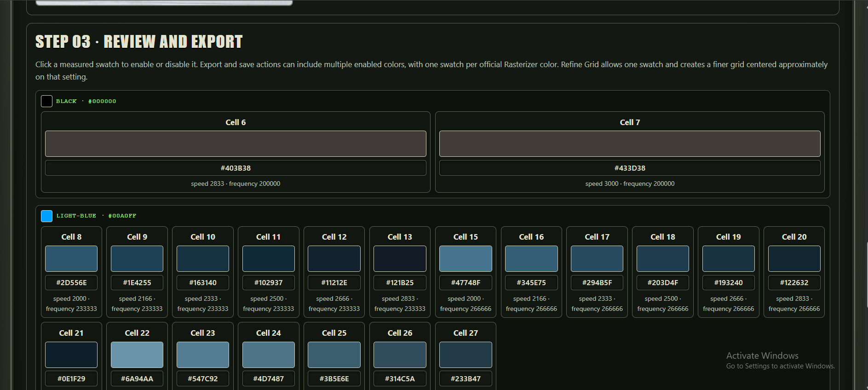Click hex code #0E1F29 under Cell 21
This screenshot has height=390, width=868.
(x=71, y=379)
